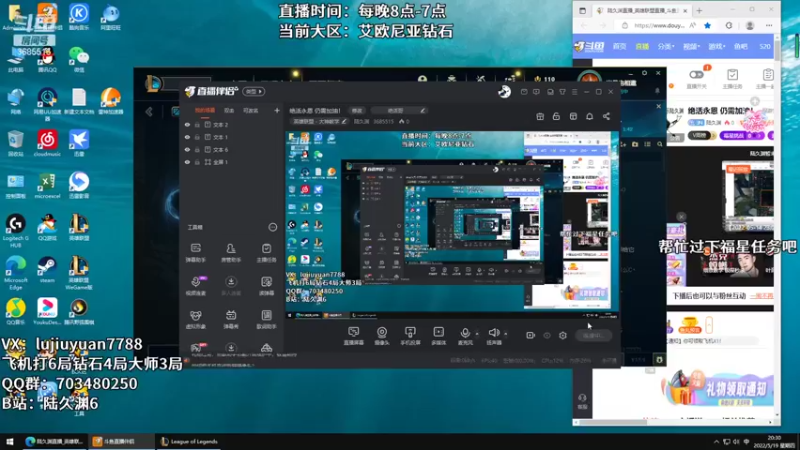This screenshot has height=450, width=800.
Task: Add a new scene with plus button
Action: coord(277,110)
